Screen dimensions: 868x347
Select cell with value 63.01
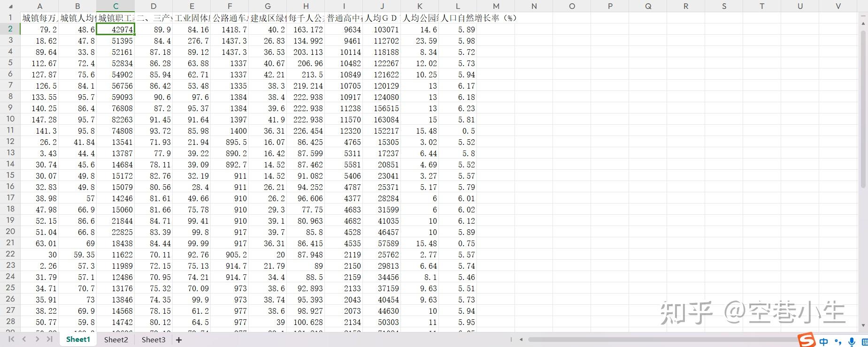[x=40, y=243]
